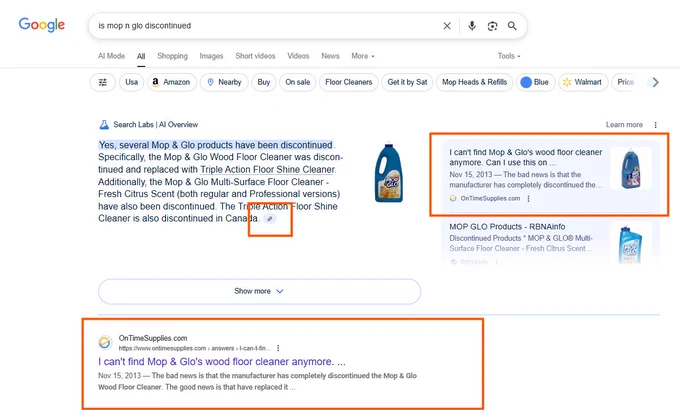Switch to the News tab
The image size is (680, 410).
(330, 56)
